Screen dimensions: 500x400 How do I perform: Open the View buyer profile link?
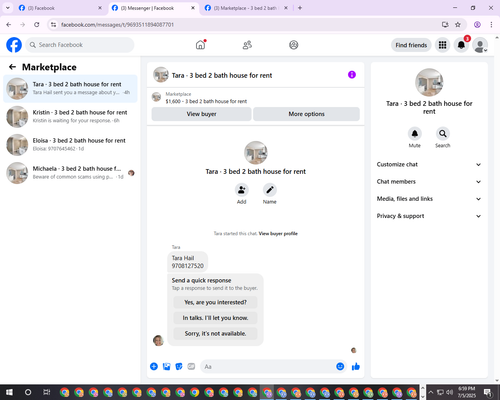[x=278, y=234]
